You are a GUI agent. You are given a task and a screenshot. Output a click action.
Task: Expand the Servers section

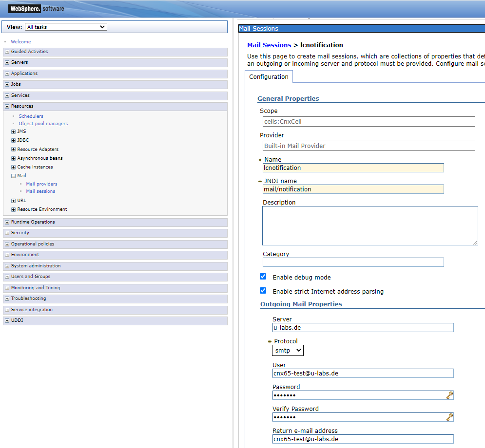(7, 63)
